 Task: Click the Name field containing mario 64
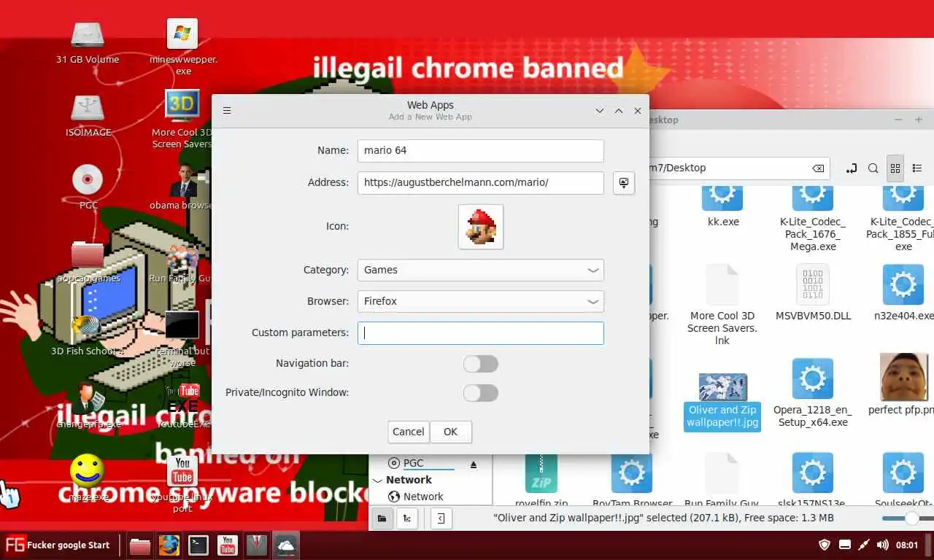[x=481, y=150]
